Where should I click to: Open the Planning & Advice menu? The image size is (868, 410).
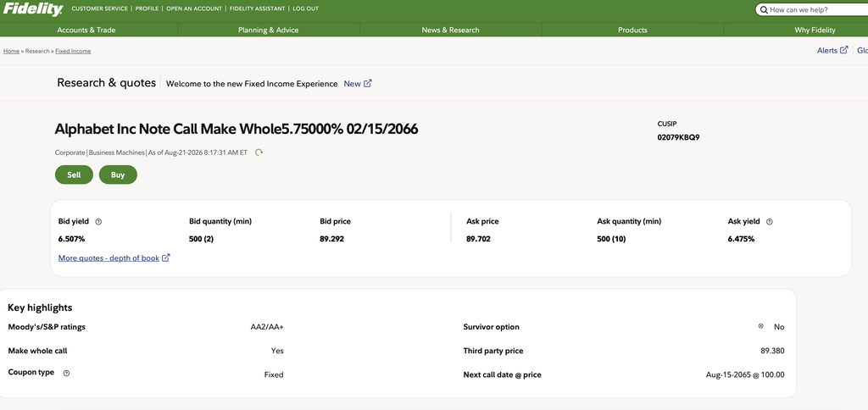269,30
